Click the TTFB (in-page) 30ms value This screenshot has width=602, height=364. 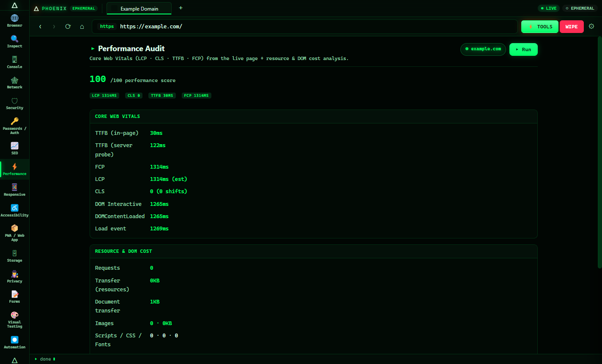156,133
